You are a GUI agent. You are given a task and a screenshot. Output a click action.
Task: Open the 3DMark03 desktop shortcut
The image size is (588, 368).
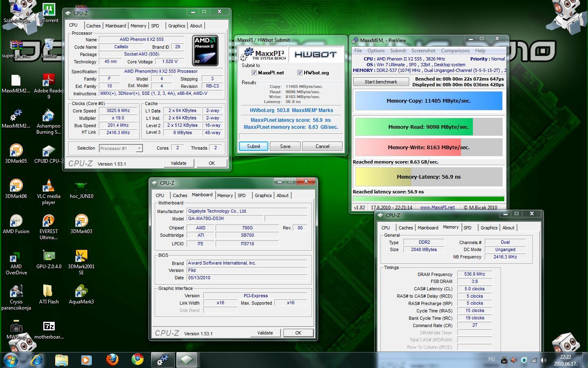[x=81, y=224]
